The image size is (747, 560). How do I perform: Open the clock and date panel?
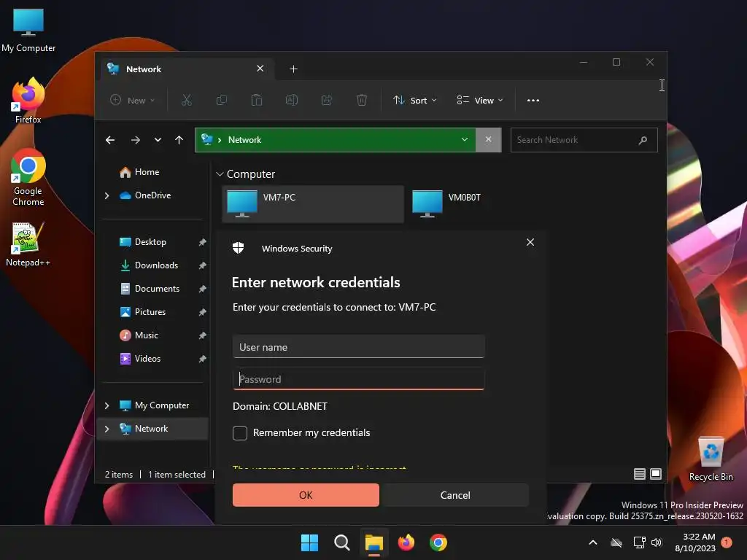pyautogui.click(x=695, y=542)
